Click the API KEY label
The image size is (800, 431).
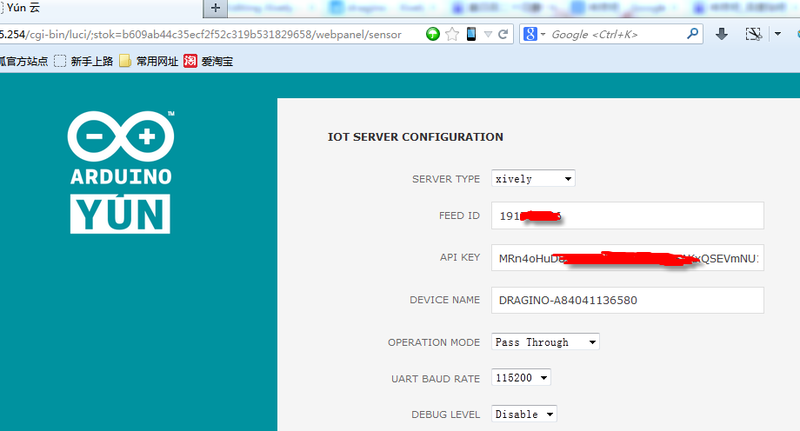click(460, 258)
